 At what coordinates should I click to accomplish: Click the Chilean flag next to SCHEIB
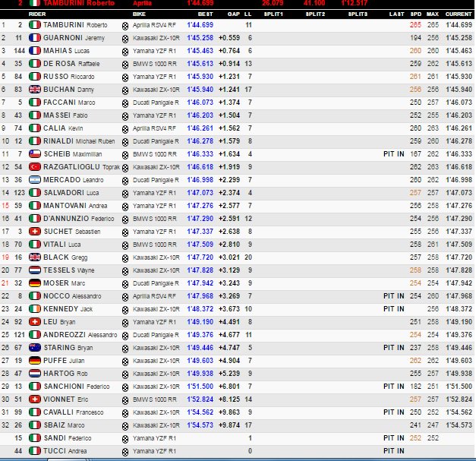[x=35, y=154]
